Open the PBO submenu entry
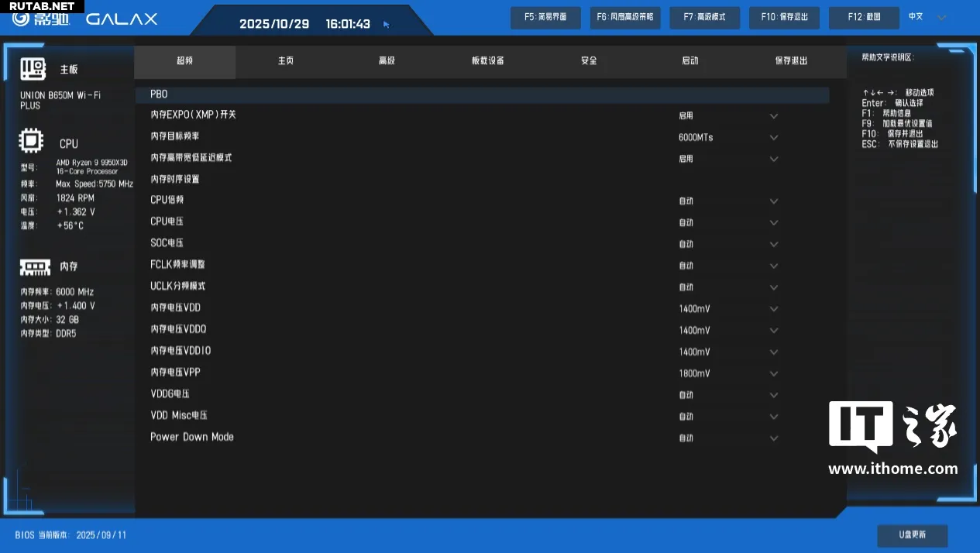980x553 pixels. (x=159, y=94)
